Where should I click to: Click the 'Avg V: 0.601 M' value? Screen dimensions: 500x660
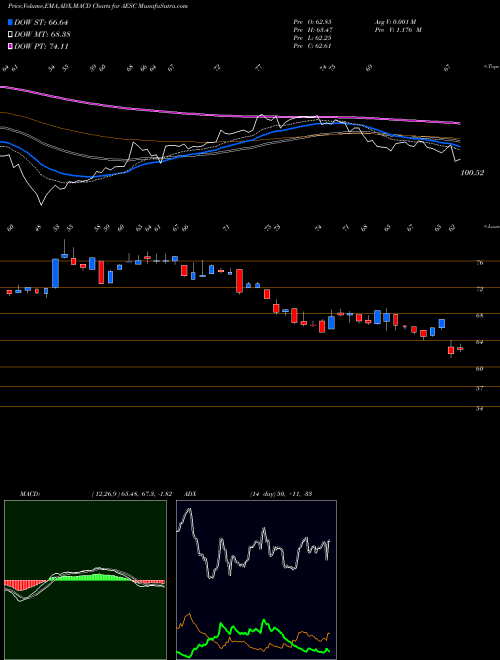tap(395, 22)
